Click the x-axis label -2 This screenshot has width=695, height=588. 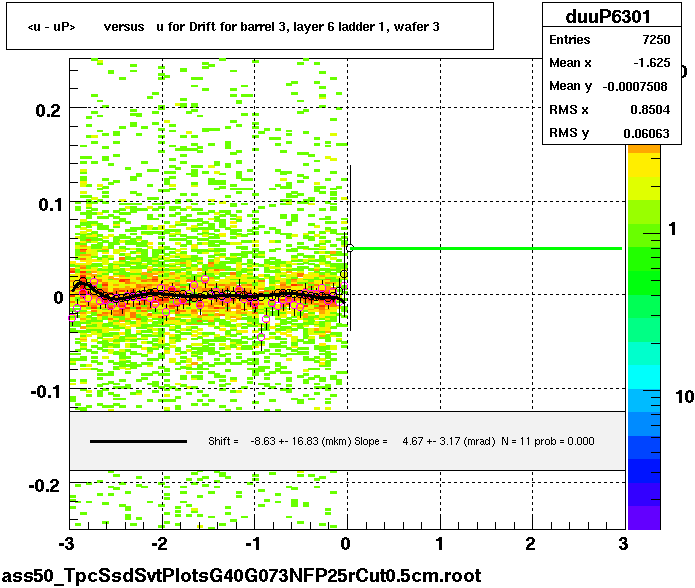pos(159,544)
